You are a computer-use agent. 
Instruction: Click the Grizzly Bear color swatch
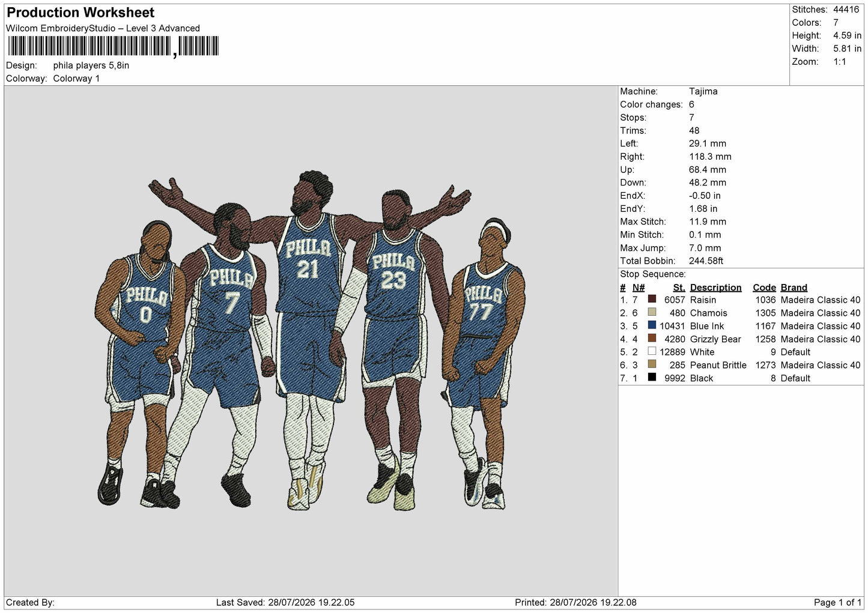click(652, 339)
